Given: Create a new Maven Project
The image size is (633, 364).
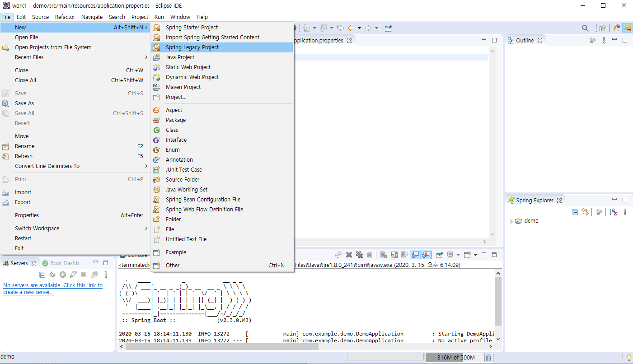Looking at the screenshot, I should 222,87.
